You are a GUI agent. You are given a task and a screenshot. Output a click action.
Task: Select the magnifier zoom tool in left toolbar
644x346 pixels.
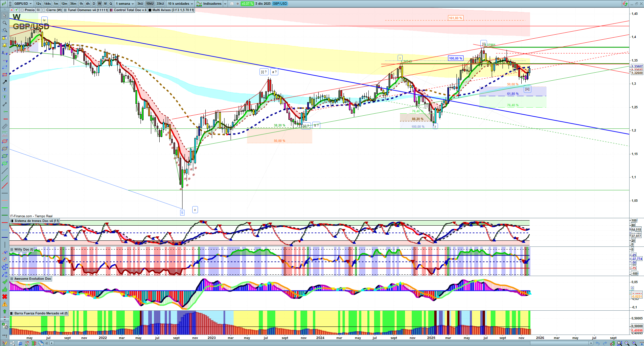5,23
